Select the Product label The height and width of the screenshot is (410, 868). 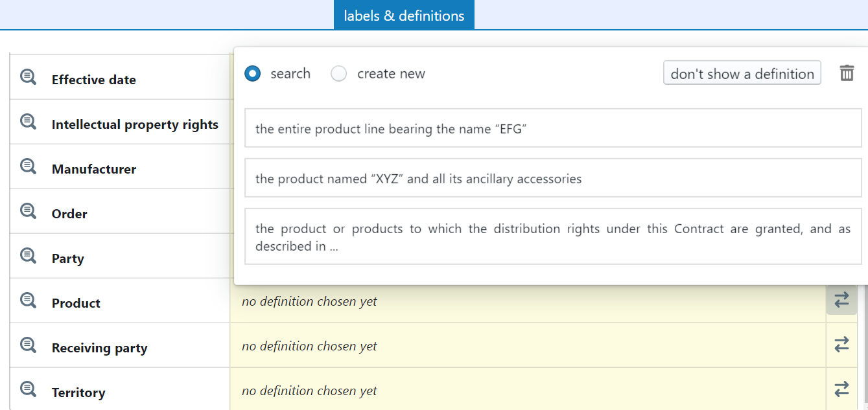76,303
